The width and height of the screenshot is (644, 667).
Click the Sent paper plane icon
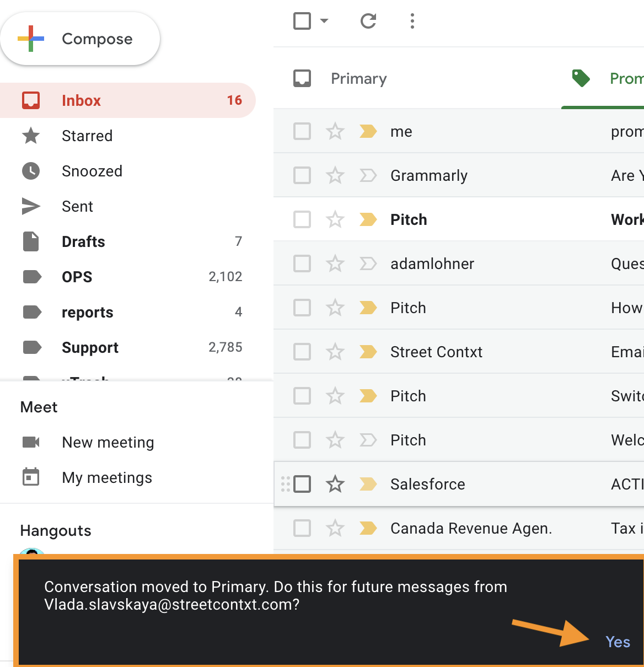point(31,206)
